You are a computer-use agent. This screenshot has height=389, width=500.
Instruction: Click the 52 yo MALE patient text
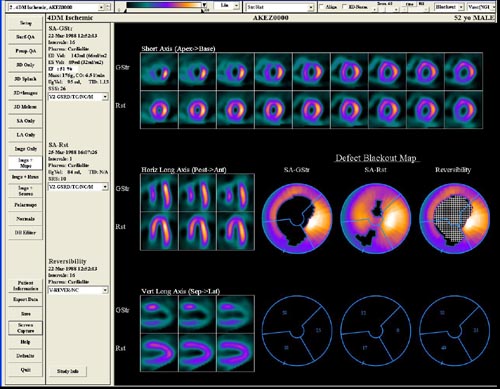click(473, 18)
